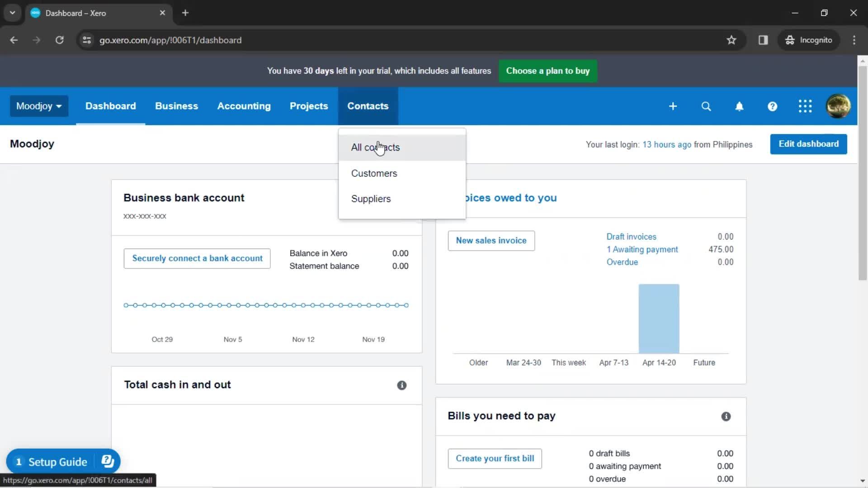Collapse the Contacts menu

coord(368,106)
